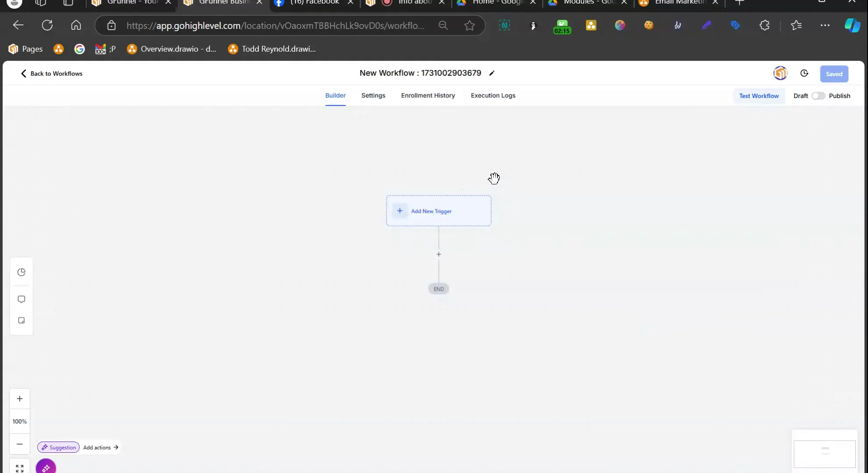Open the Google bookmark icon
The height and width of the screenshot is (473, 868).
point(79,49)
